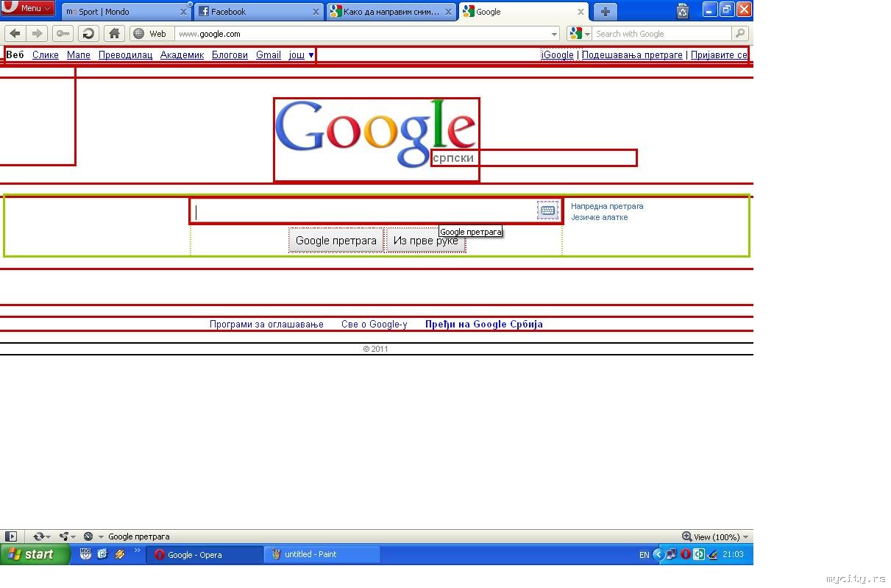Open the closed tabs trash icon

(x=683, y=10)
